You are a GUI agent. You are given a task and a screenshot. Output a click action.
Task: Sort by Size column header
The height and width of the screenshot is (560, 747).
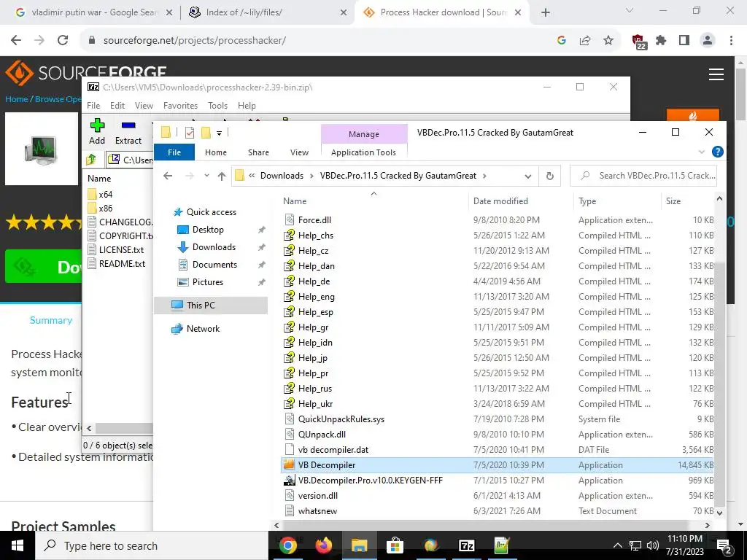(x=687, y=201)
